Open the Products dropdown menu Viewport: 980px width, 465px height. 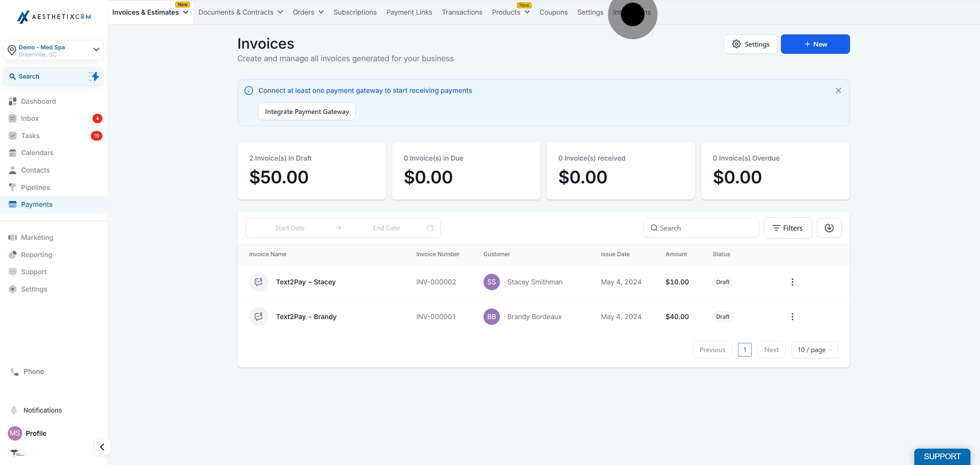[510, 12]
